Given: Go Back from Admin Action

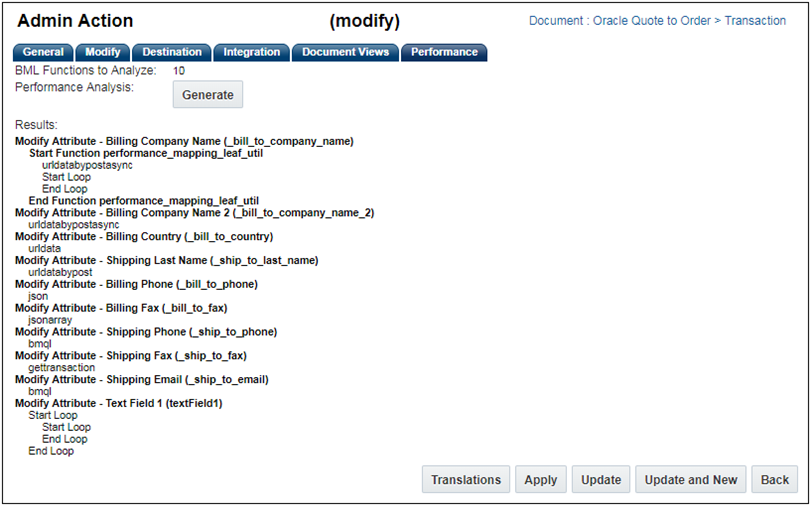Looking at the screenshot, I should [x=775, y=480].
